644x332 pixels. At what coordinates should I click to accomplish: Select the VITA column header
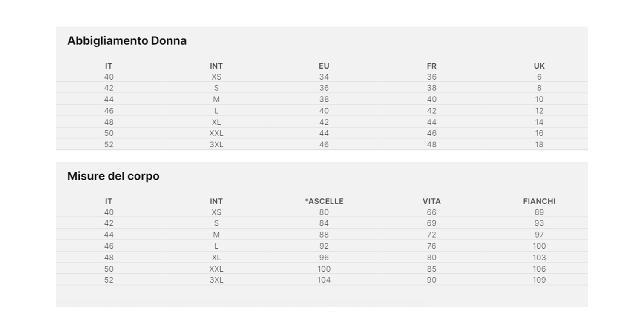(x=431, y=201)
